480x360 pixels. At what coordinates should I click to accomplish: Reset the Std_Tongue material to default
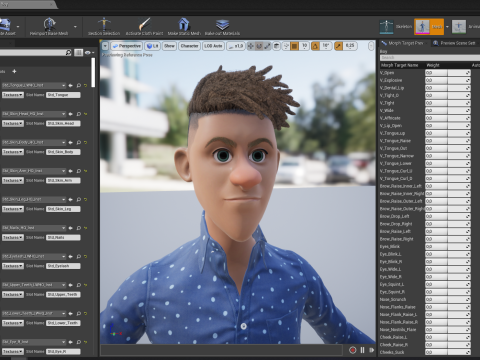pyautogui.click(x=86, y=86)
